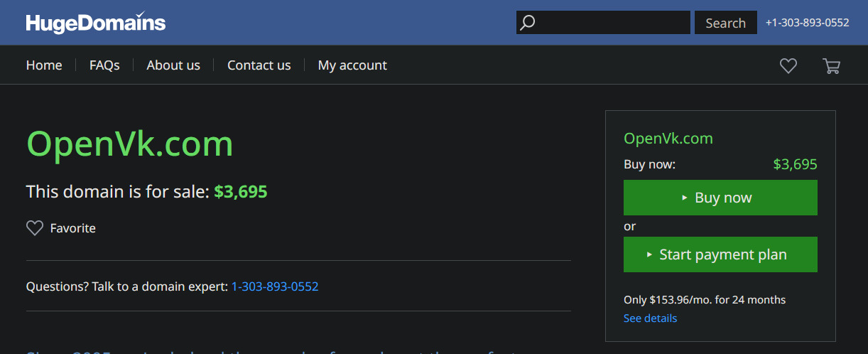This screenshot has height=354, width=868.
Task: Click the large OpenVk.com heading
Action: 130,144
